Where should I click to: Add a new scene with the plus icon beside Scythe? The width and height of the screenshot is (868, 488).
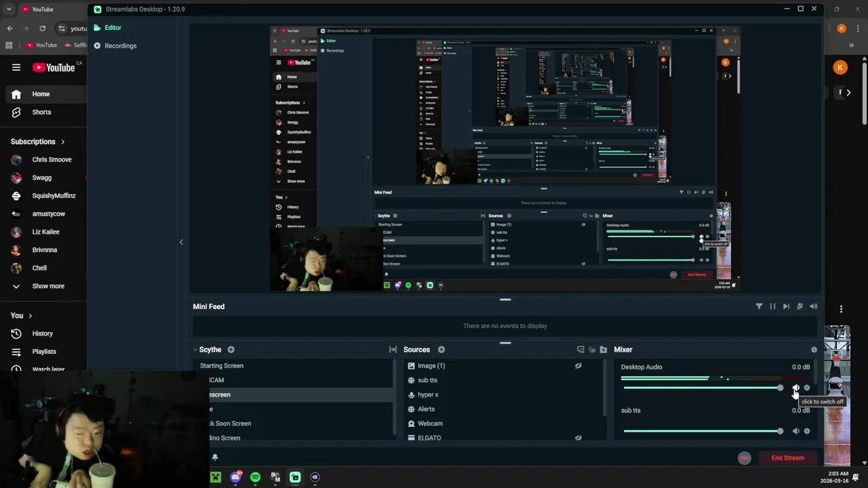coord(231,350)
